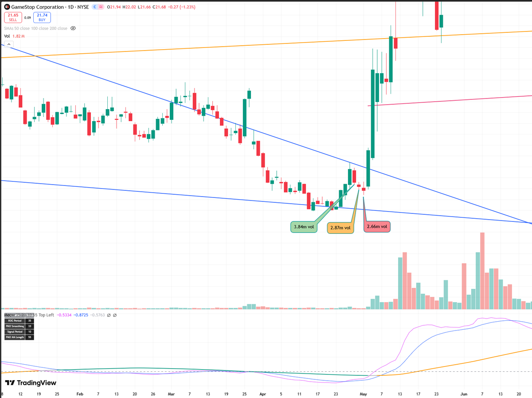
Task: Click the blue -0.8725 indicator value
Action: point(81,315)
